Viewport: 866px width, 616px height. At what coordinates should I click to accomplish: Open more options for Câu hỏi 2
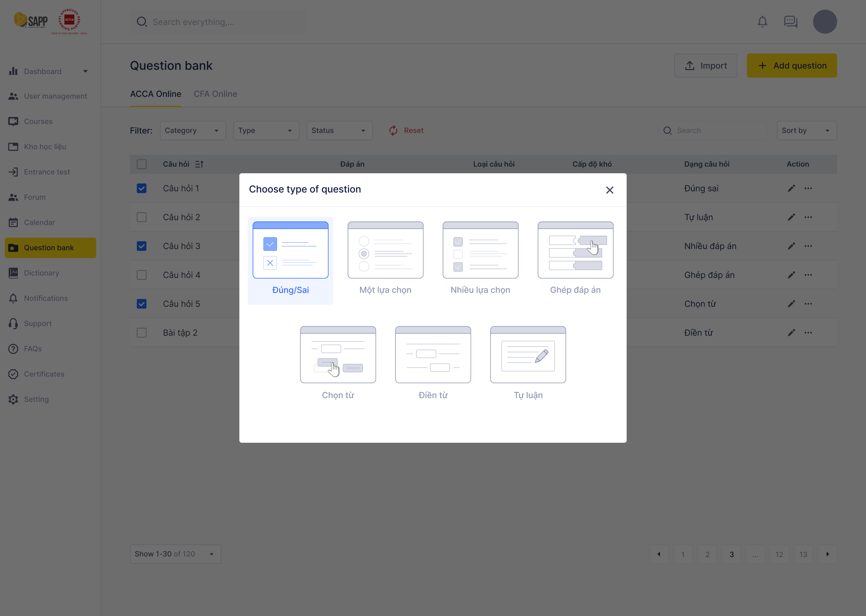(808, 217)
